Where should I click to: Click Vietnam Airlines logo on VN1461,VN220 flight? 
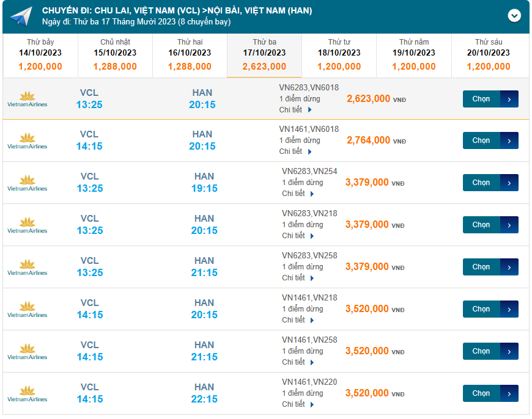tap(27, 394)
